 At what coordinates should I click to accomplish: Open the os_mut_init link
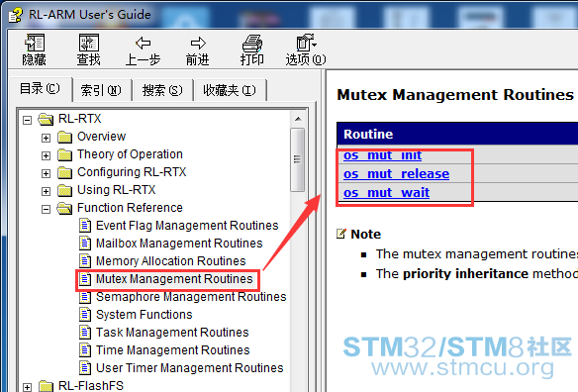point(382,155)
